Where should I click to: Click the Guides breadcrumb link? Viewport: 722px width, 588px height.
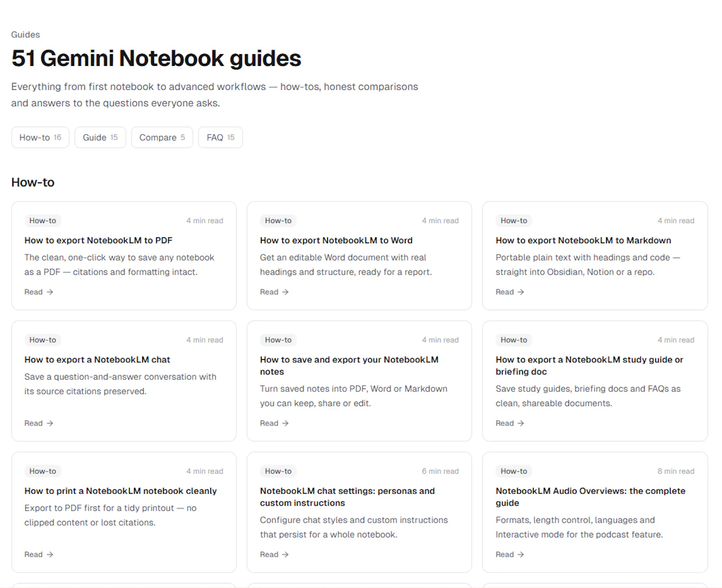pyautogui.click(x=25, y=35)
